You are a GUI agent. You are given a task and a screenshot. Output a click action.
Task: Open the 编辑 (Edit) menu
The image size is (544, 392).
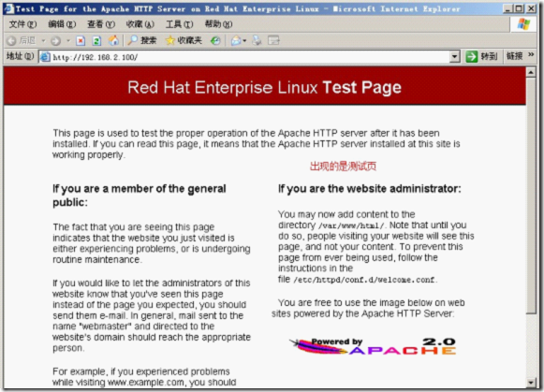coord(62,24)
